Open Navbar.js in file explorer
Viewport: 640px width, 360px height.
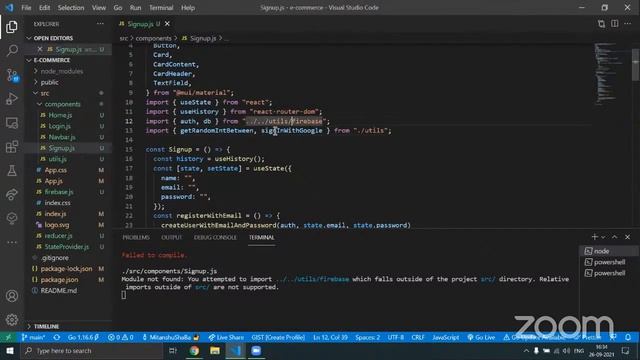click(x=62, y=138)
